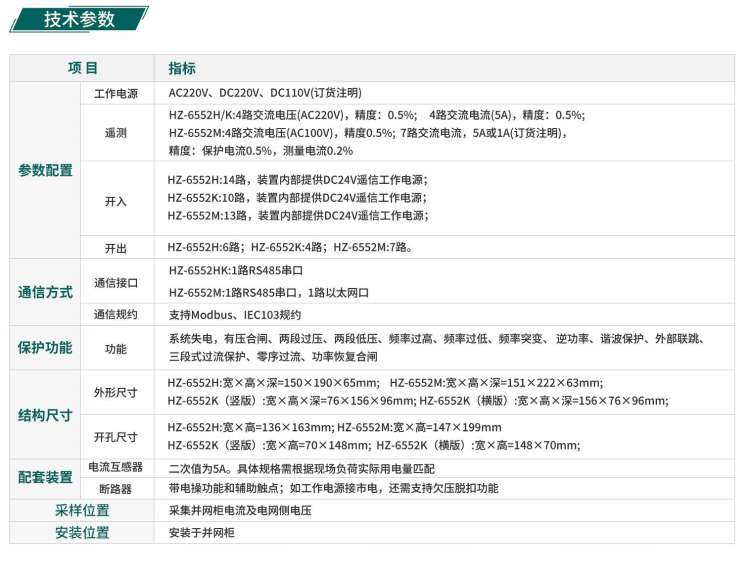Select the HZ-6552M 1路以太网口 line

269,293
